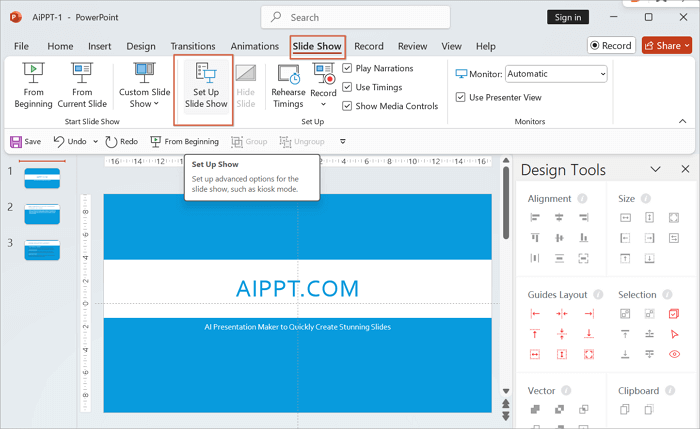Expand Custom Slide Show menu
Image resolution: width=700 pixels, height=429 pixels.
(144, 86)
